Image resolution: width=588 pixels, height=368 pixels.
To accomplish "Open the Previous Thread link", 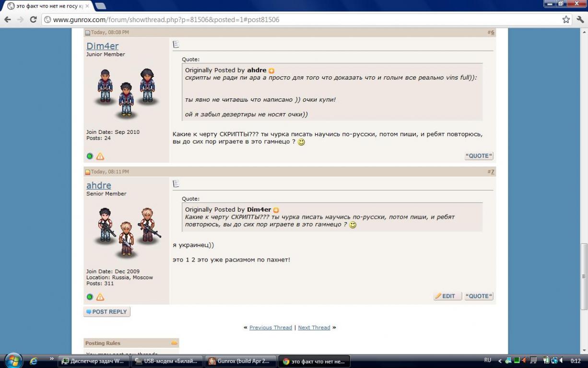I will point(270,328).
